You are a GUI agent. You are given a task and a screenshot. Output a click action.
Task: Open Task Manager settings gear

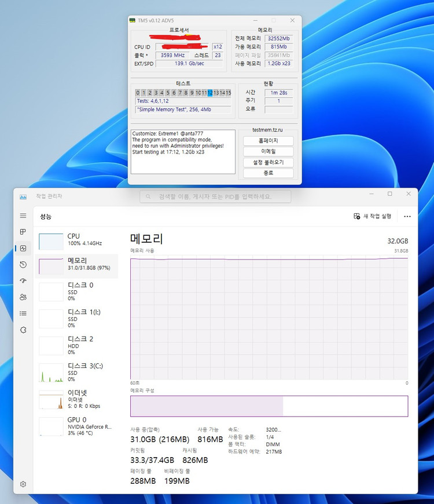(x=23, y=484)
